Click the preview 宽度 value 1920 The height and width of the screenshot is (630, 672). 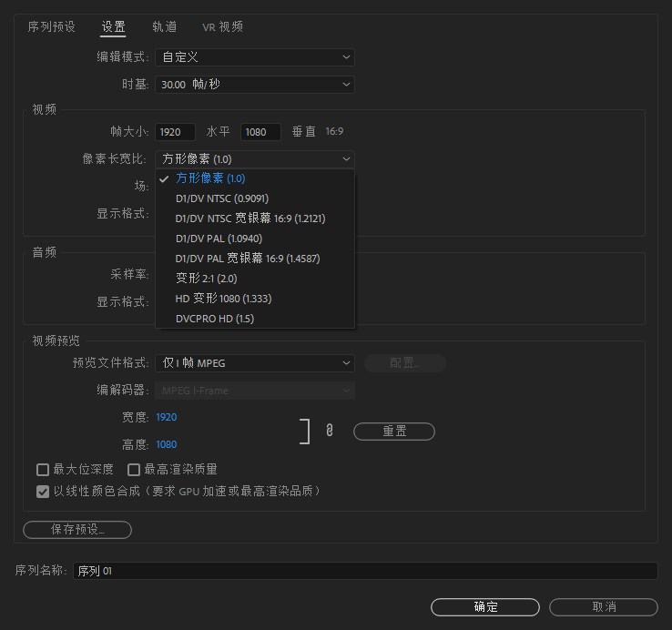tap(167, 418)
